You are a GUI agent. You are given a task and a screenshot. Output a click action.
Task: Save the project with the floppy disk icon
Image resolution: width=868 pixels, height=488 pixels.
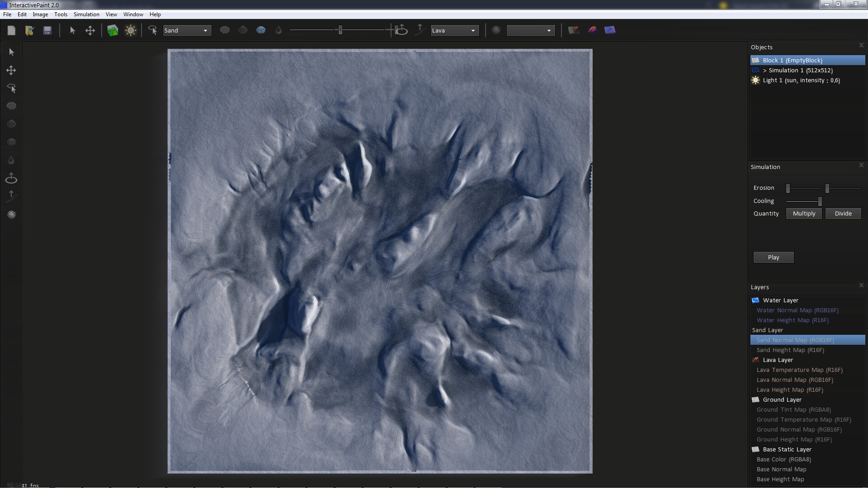tap(47, 30)
